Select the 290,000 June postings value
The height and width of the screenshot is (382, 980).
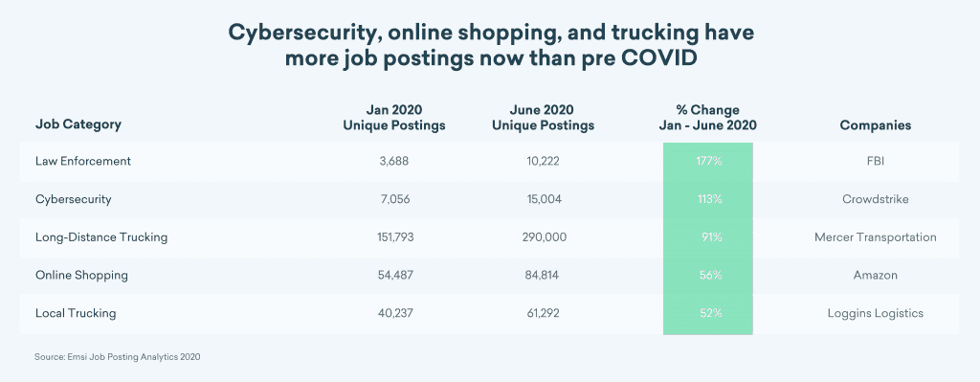(544, 237)
